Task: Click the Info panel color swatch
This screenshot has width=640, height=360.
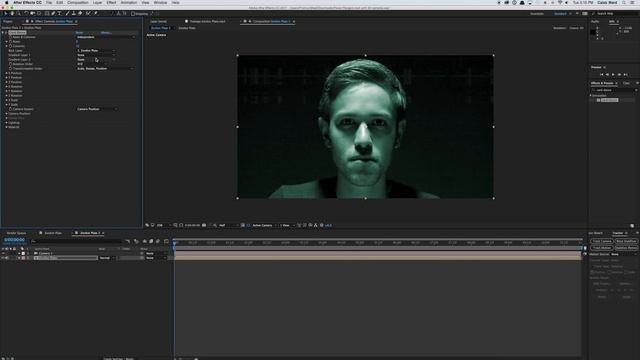Action: coord(593,32)
